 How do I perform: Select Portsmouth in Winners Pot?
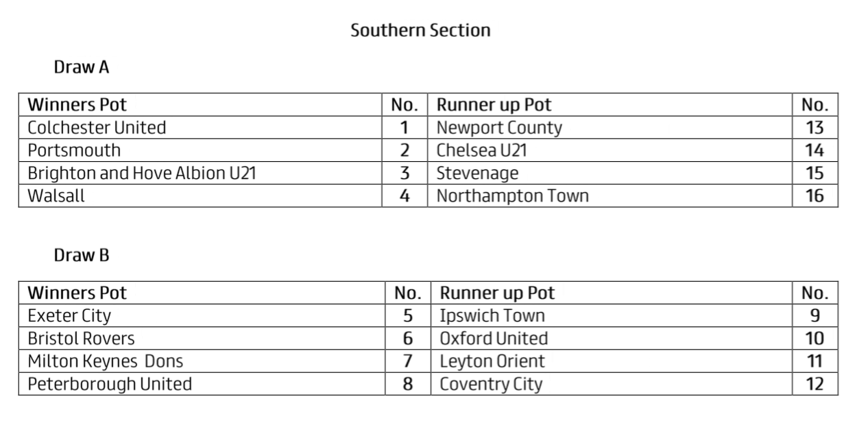(x=74, y=150)
